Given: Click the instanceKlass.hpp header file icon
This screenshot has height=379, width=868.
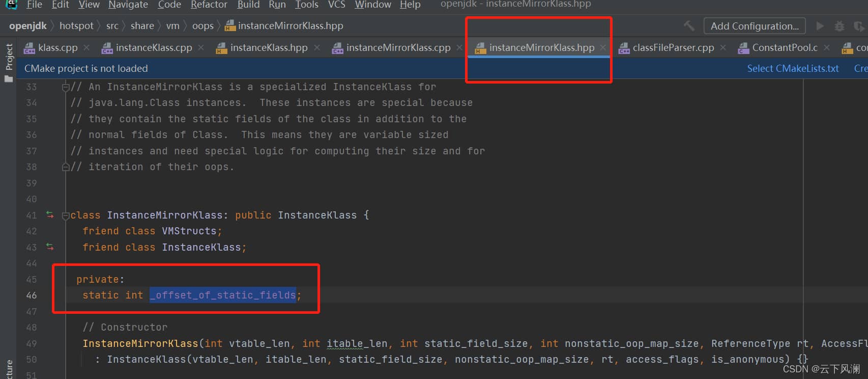Looking at the screenshot, I should pos(221,48).
